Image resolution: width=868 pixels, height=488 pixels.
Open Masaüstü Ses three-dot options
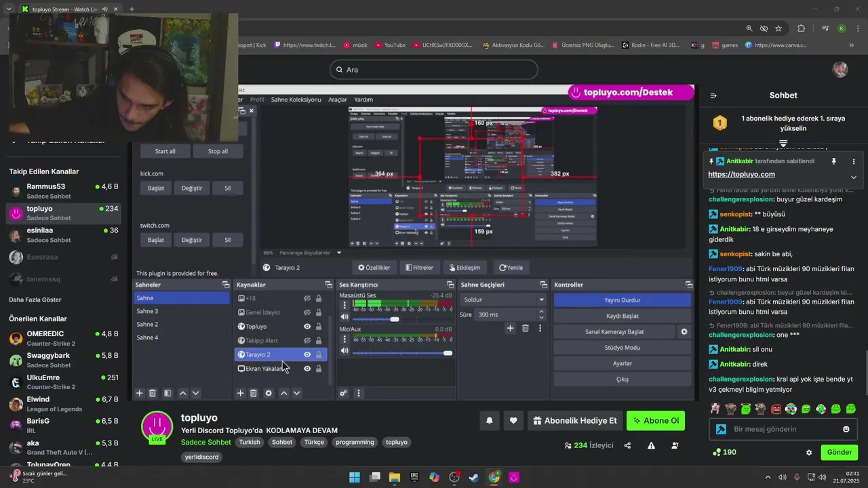(344, 304)
